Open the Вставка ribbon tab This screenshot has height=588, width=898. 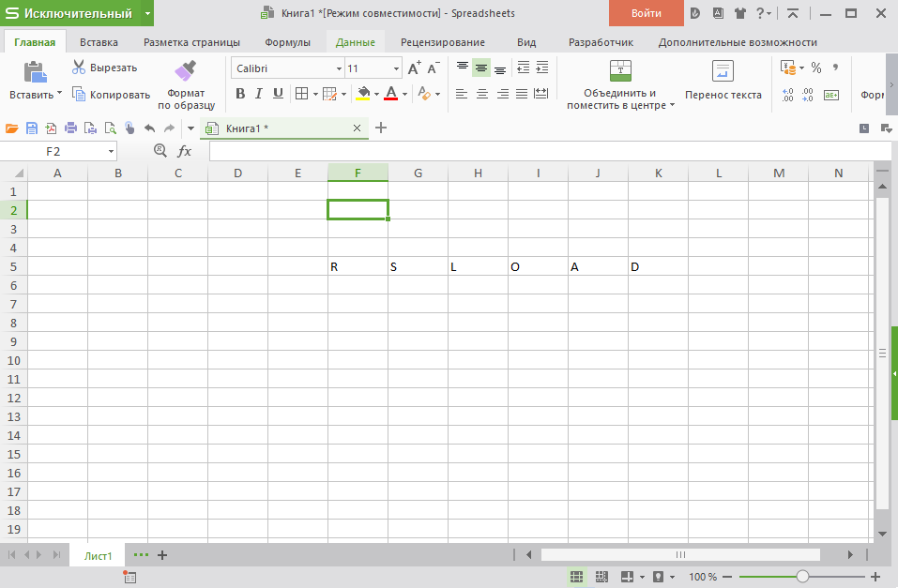pos(99,42)
